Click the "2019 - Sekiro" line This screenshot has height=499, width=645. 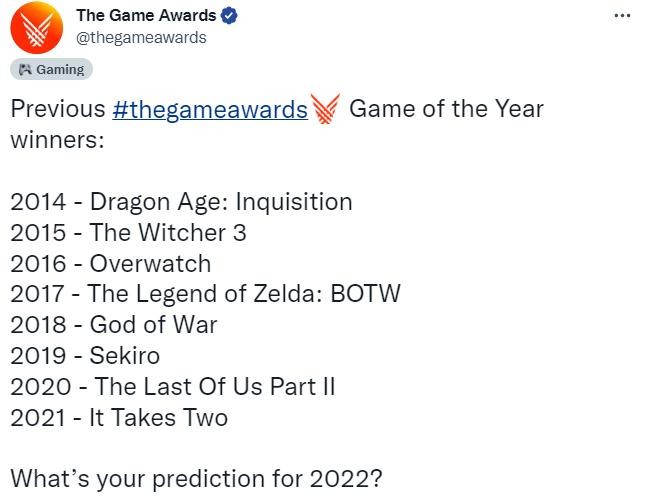point(85,355)
